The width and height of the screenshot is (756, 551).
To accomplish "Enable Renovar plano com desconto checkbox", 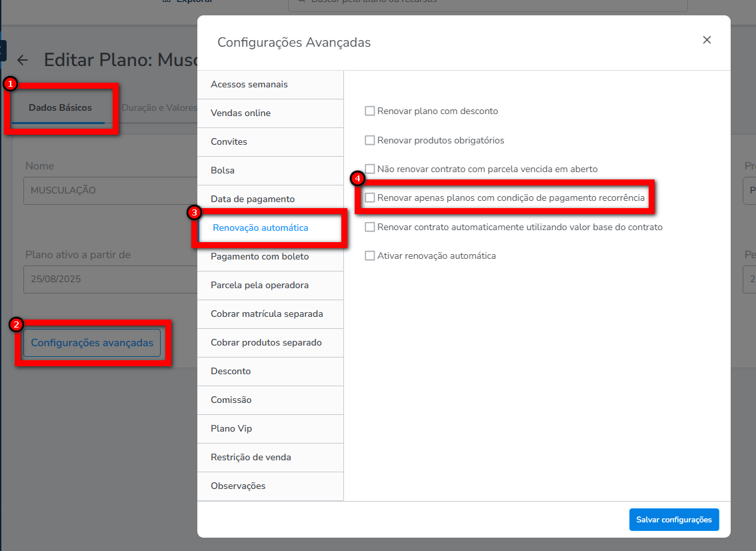I will tap(370, 111).
